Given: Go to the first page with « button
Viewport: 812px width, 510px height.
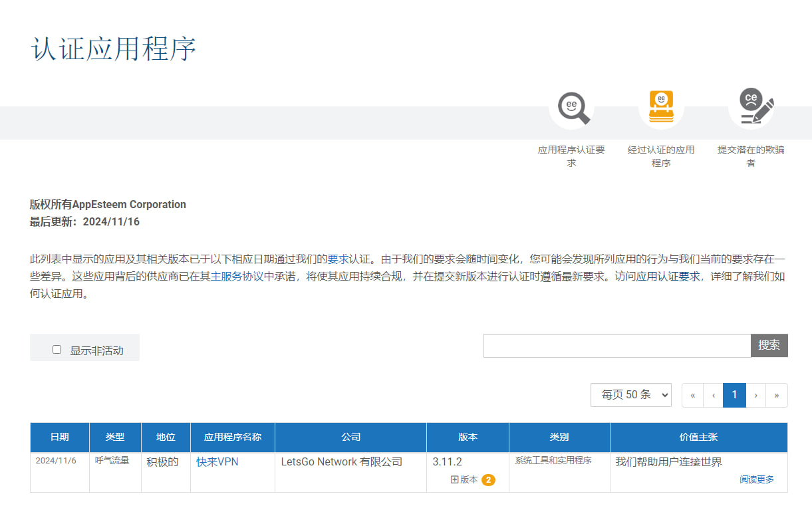Looking at the screenshot, I should click(x=692, y=395).
